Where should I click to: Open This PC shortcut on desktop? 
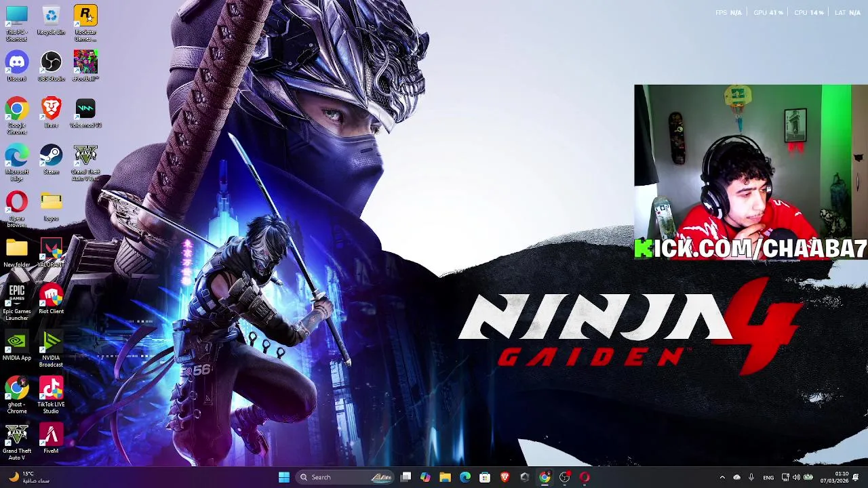point(17,22)
